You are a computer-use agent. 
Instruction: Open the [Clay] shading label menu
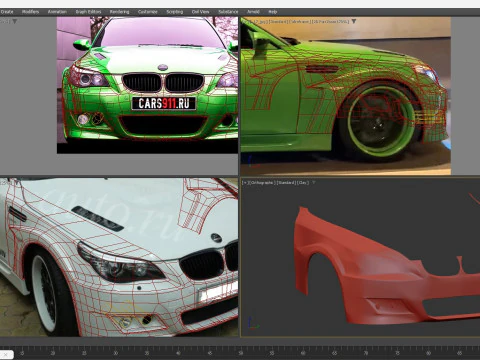click(x=303, y=183)
